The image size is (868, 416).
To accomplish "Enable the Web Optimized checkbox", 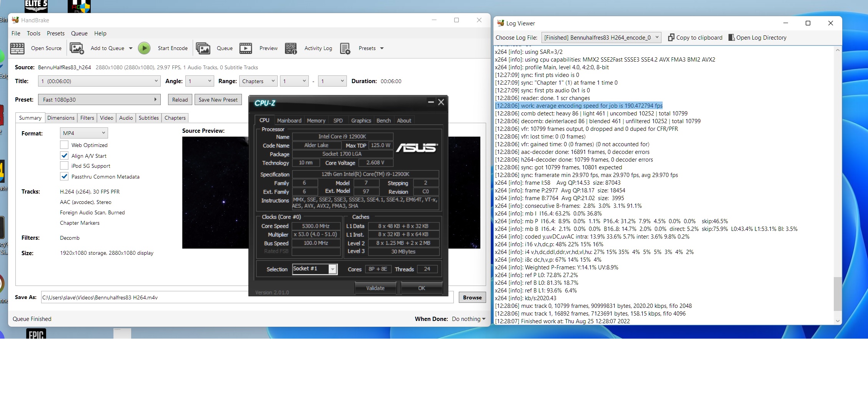I will click(64, 145).
